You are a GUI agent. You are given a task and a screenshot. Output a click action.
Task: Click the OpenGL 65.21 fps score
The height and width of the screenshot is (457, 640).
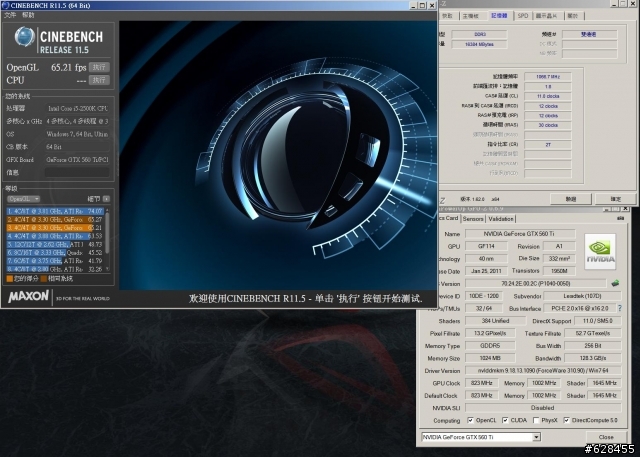click(x=69, y=67)
